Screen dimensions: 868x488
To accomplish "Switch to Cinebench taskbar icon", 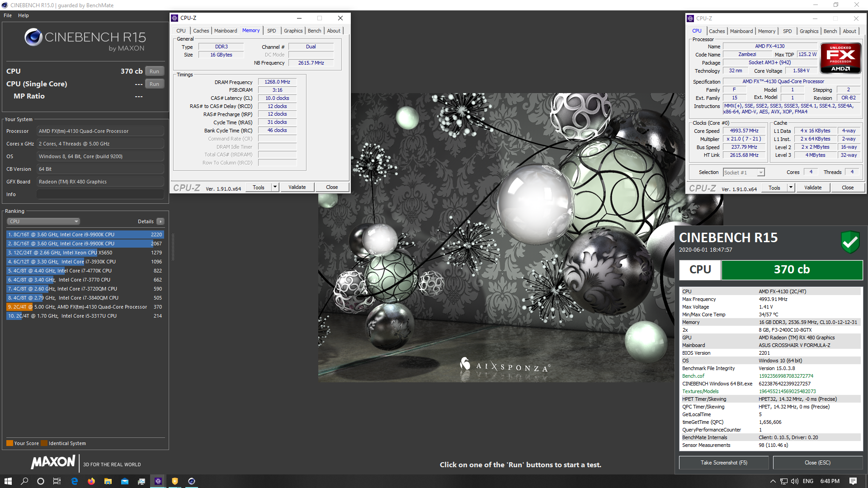I will pos(192,481).
